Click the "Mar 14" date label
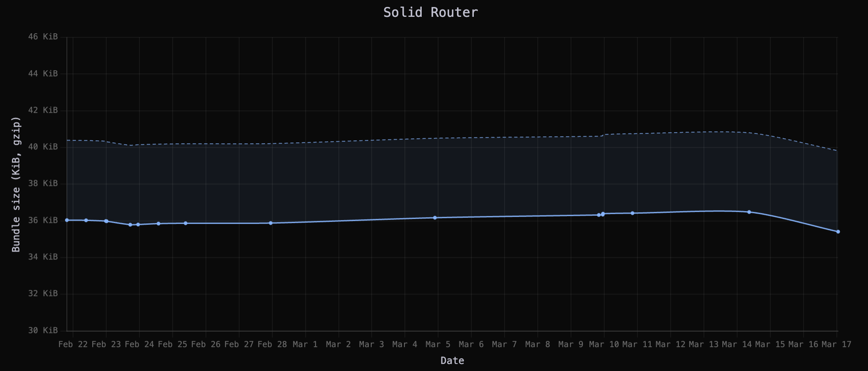The width and height of the screenshot is (868, 371). click(x=737, y=344)
